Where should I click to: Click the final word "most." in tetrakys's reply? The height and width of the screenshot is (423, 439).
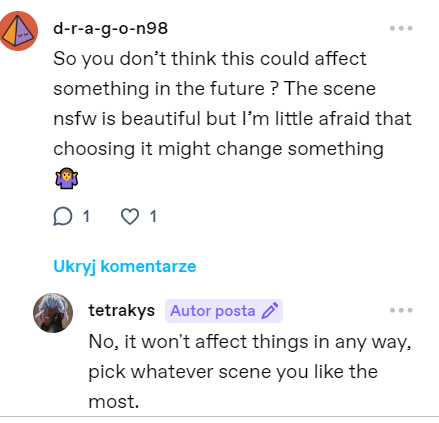tap(114, 402)
